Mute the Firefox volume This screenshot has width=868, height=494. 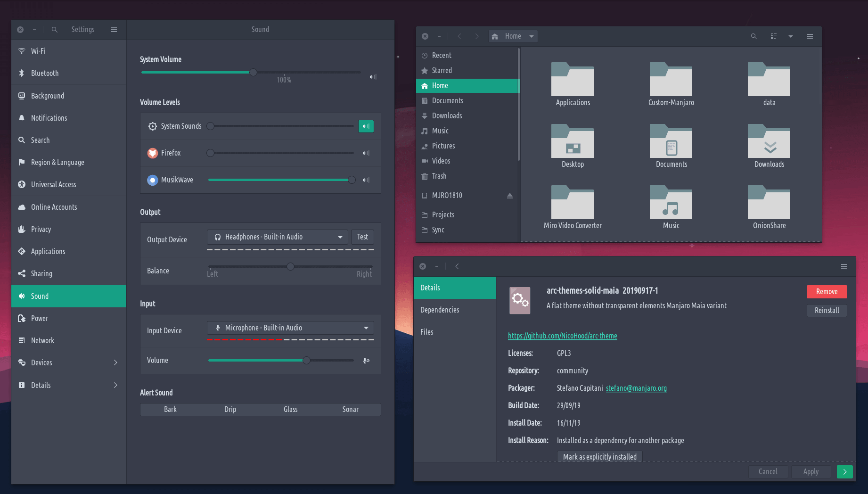(366, 153)
